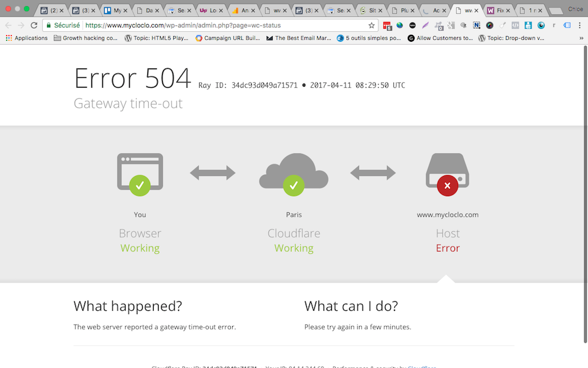Select the Paris location label
This screenshot has width=588, height=368.
coord(293,215)
